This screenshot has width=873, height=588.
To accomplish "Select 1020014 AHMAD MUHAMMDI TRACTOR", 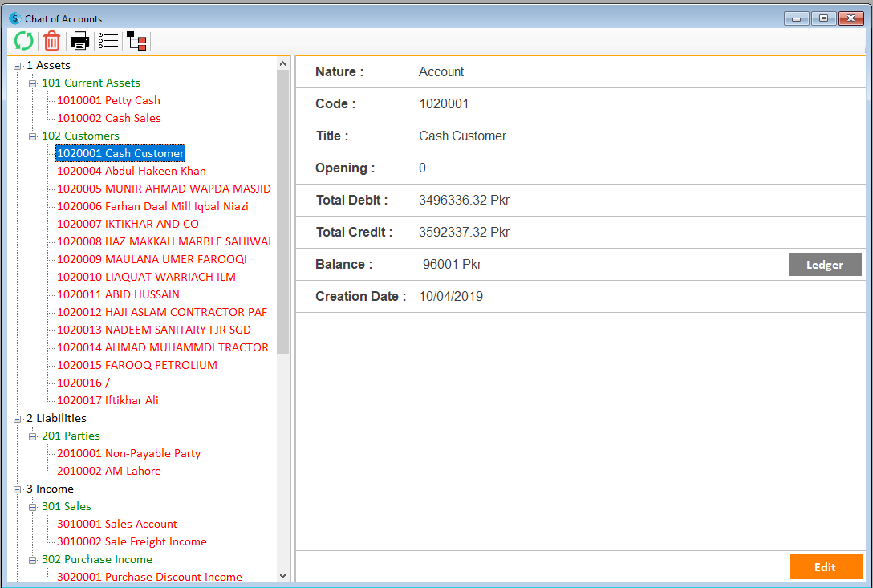I will [163, 347].
